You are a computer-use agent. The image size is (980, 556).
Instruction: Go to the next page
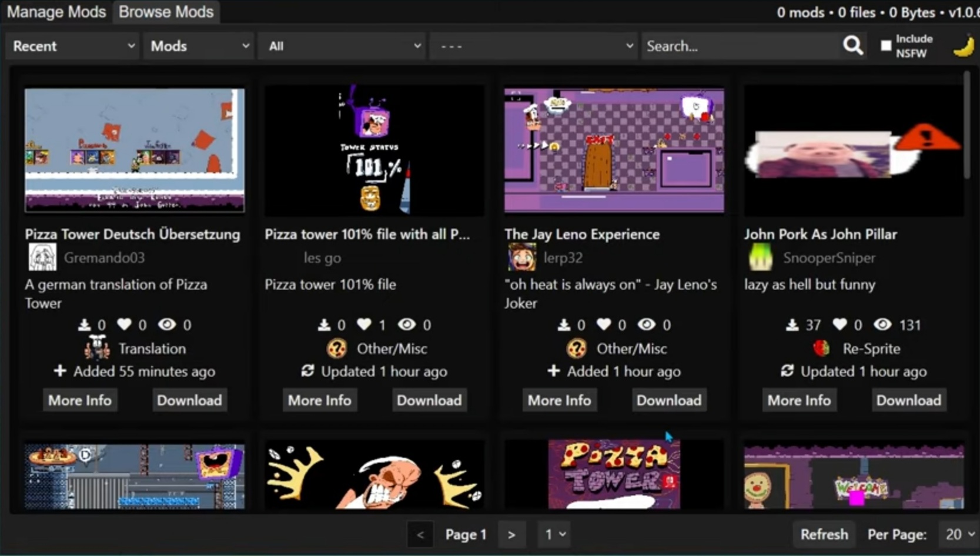coord(511,534)
